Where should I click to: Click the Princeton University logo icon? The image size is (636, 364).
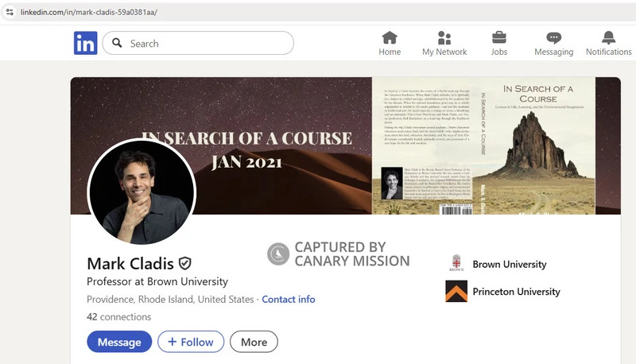[x=456, y=291]
